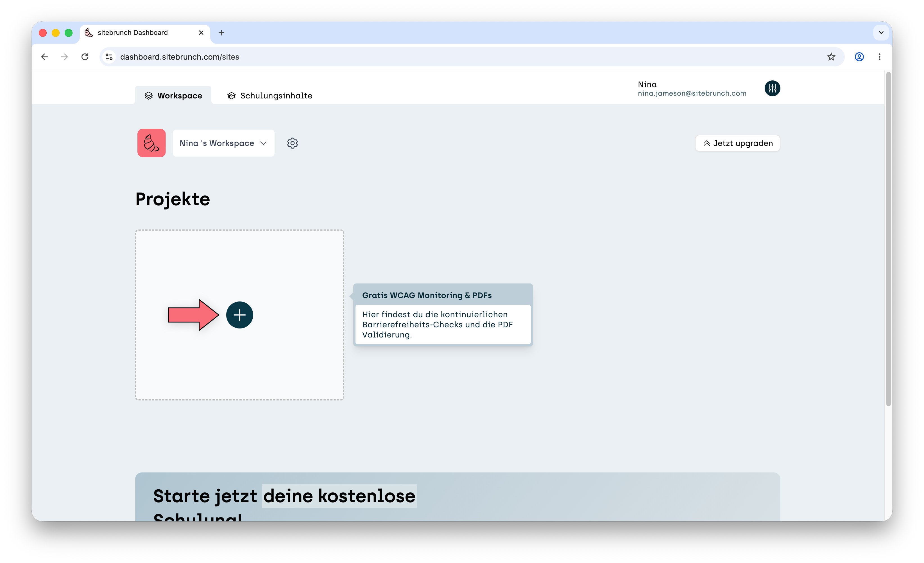This screenshot has width=924, height=563.
Task: Click the browser back arrow
Action: 45,57
